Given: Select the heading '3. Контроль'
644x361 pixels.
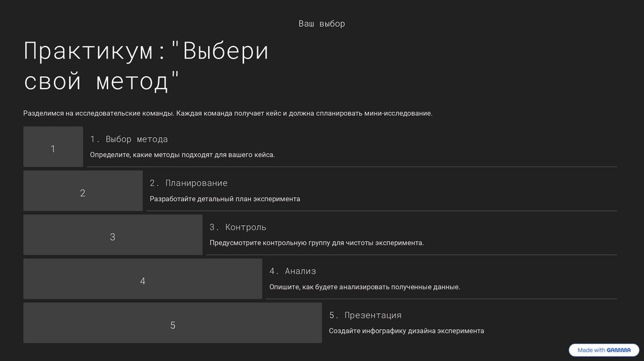Looking at the screenshot, I should coord(238,227).
